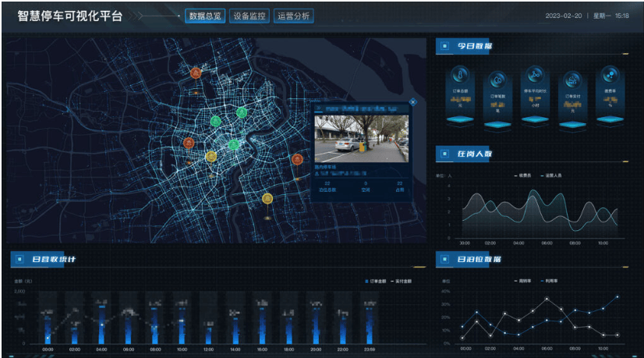Click the orange marker nearest the popup
Screen dimensions: 644x358
(297, 159)
